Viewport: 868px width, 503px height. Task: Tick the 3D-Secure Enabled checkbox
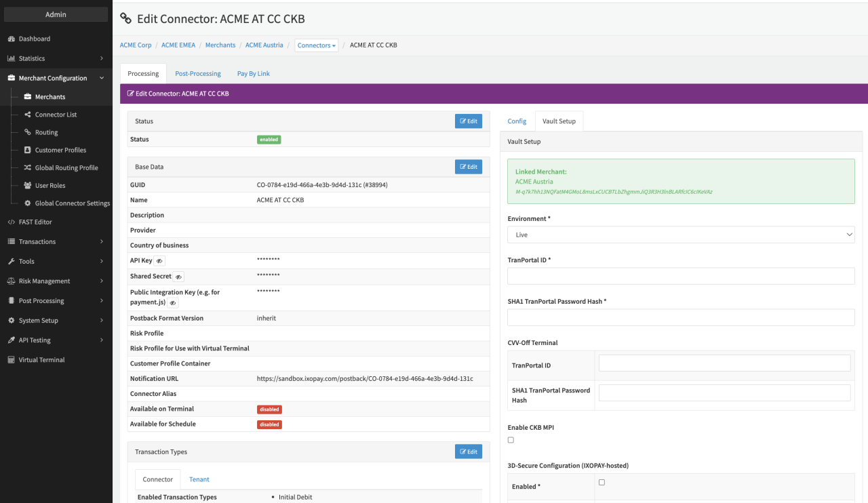click(601, 483)
